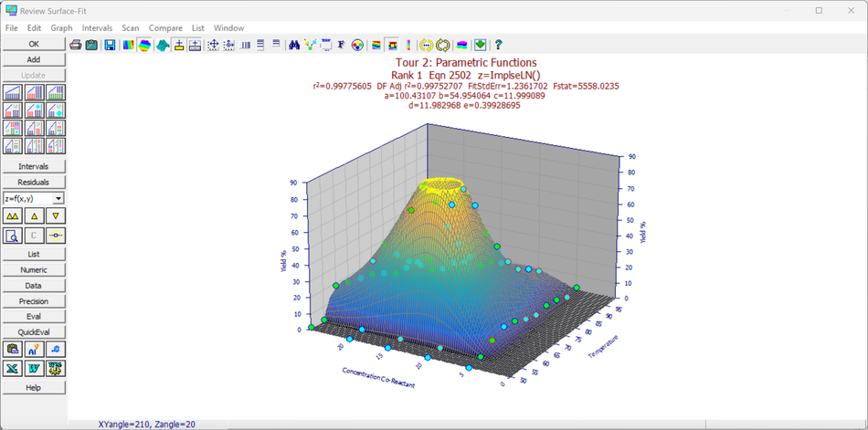Click the floppy disk save icon
The width and height of the screenshot is (868, 430).
(111, 46)
